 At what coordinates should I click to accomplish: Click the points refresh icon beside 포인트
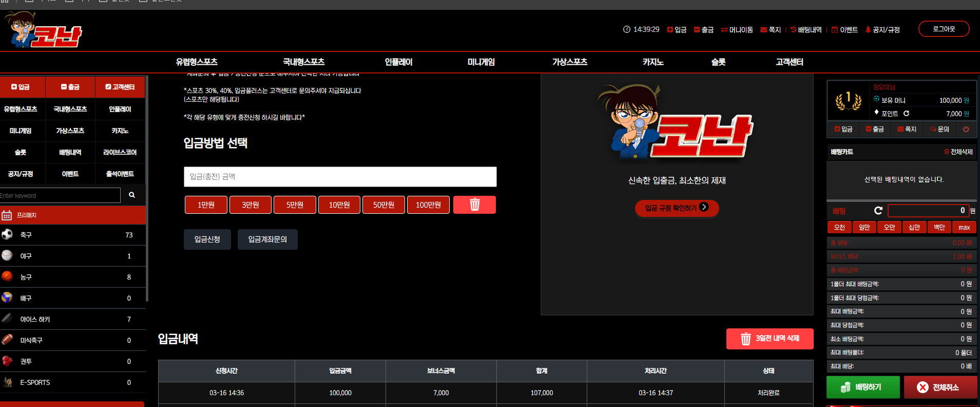coord(906,114)
